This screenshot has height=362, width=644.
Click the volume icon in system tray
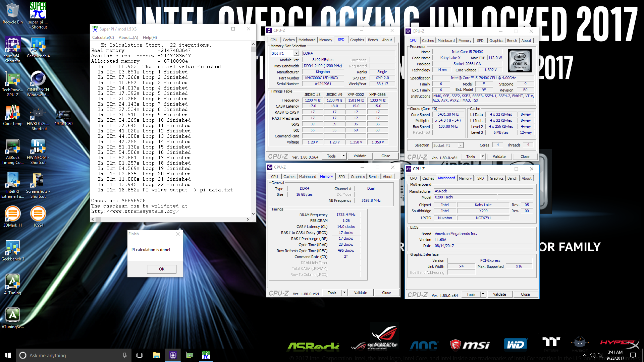(592, 355)
